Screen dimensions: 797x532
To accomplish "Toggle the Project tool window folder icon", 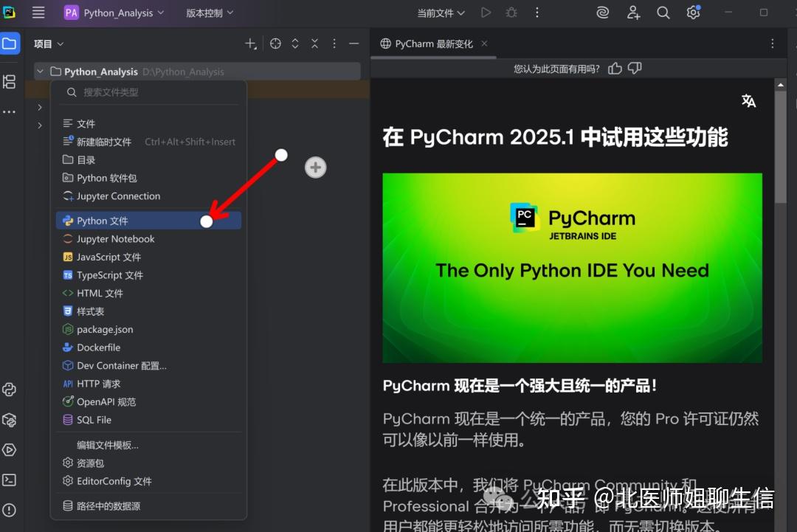I will click(10, 44).
